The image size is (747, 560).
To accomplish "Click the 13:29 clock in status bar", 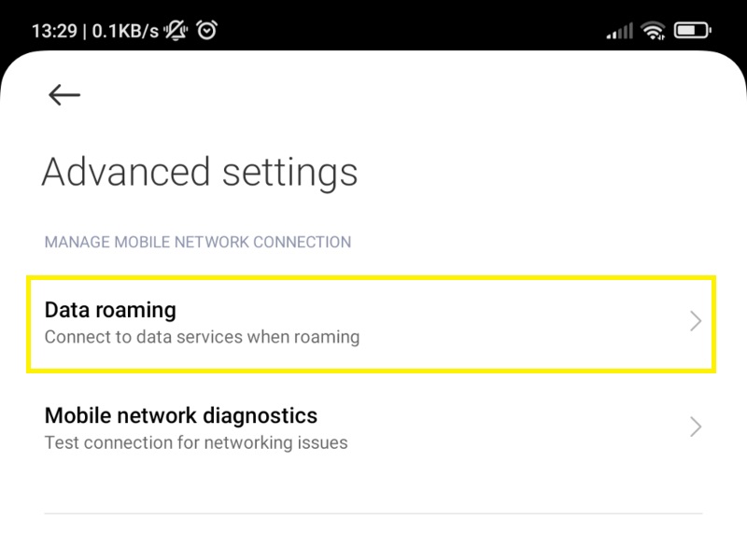I will [52, 31].
